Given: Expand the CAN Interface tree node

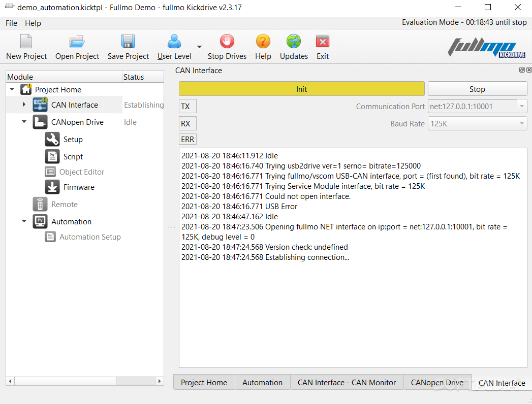Looking at the screenshot, I should tap(24, 105).
